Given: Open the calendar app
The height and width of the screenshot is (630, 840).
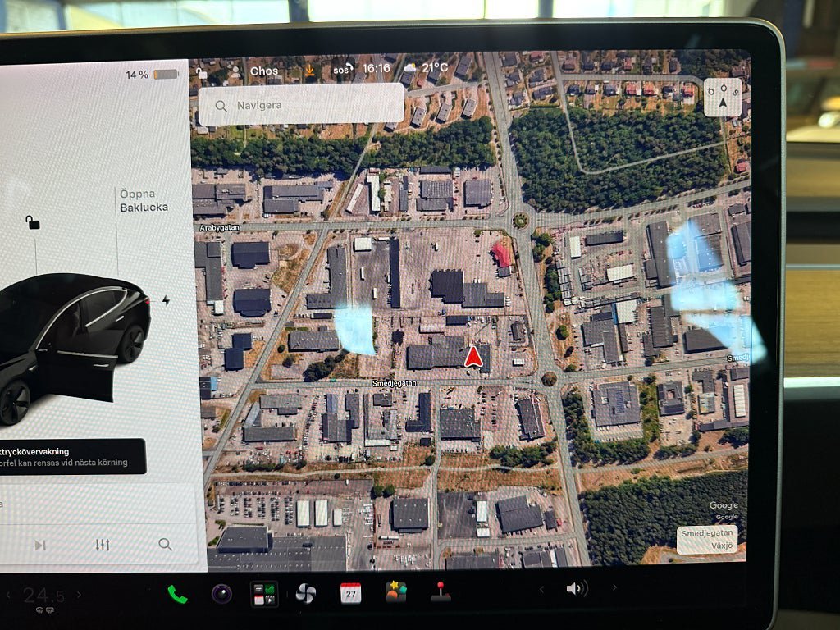Looking at the screenshot, I should pyautogui.click(x=350, y=593).
